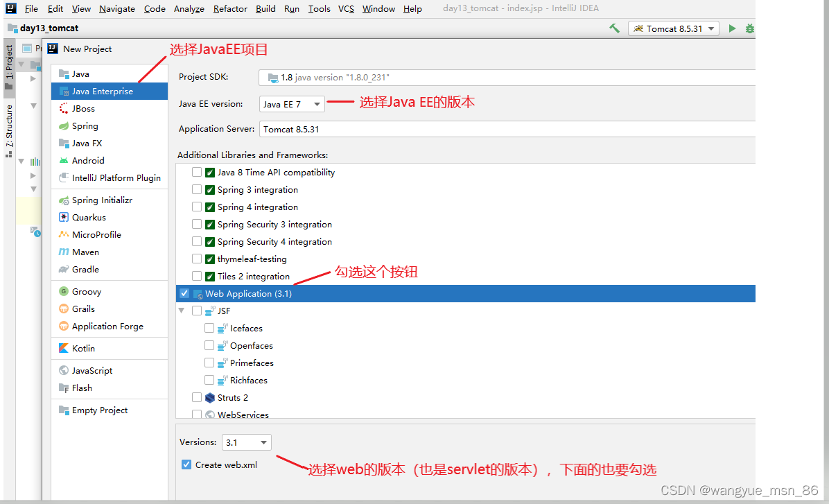829x504 pixels.
Task: Click the Groovy icon
Action: pos(64,291)
